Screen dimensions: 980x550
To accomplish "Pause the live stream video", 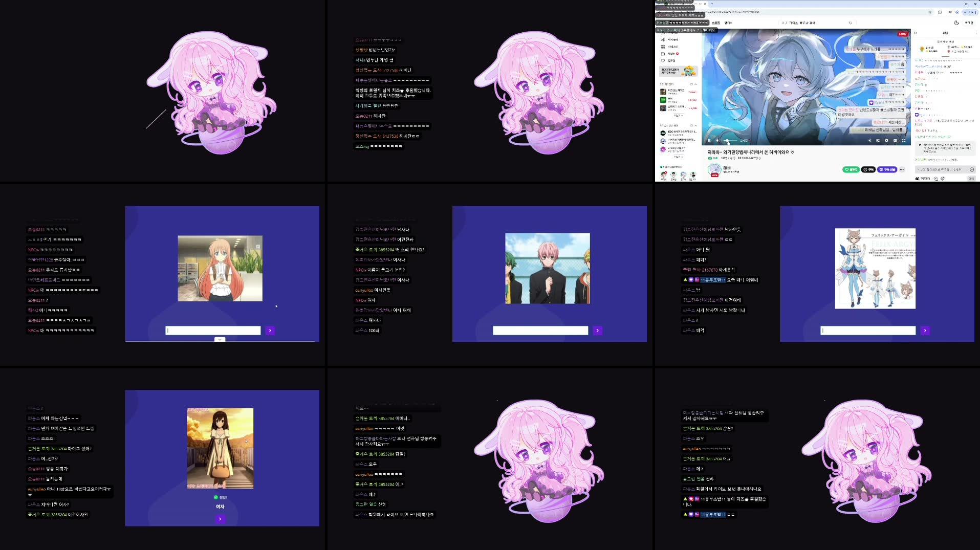I will click(x=709, y=140).
